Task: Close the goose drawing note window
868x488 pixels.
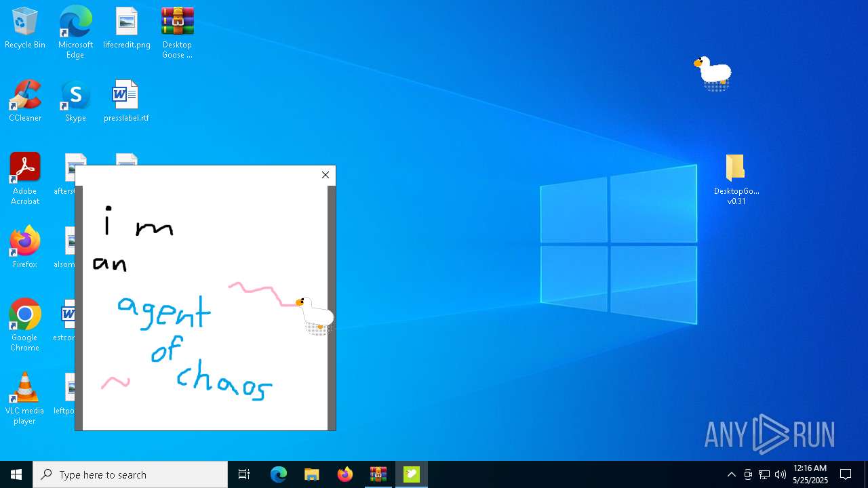Action: tap(325, 175)
